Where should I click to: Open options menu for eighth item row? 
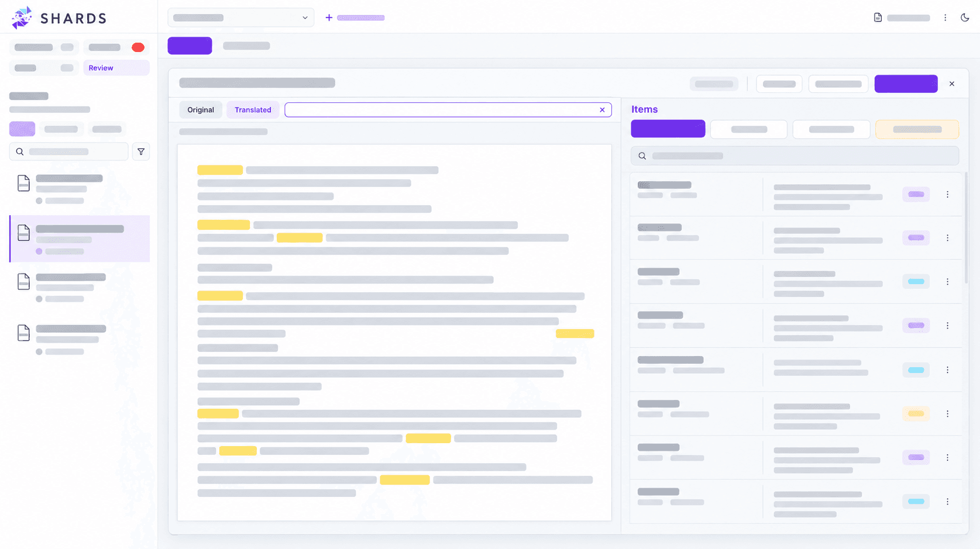pyautogui.click(x=947, y=502)
